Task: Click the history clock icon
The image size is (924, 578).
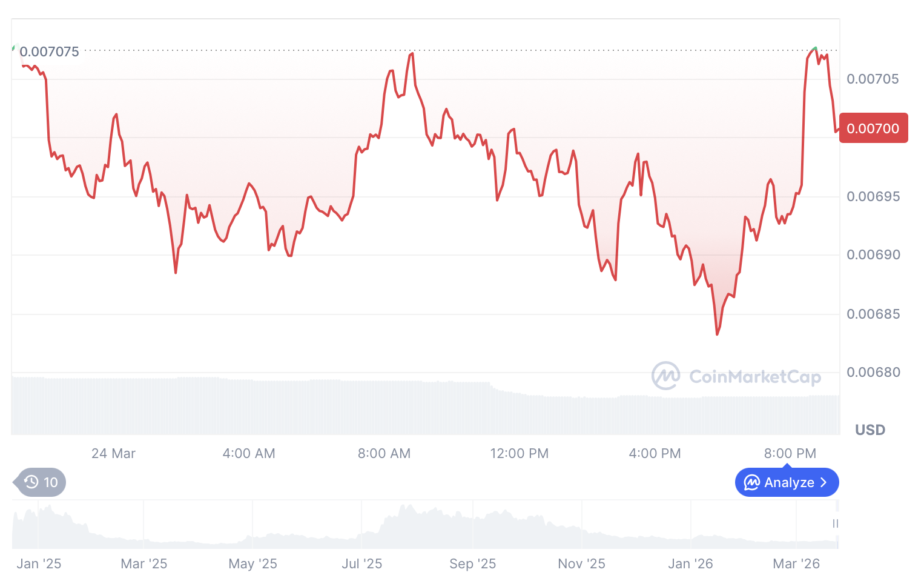Action: (x=31, y=482)
